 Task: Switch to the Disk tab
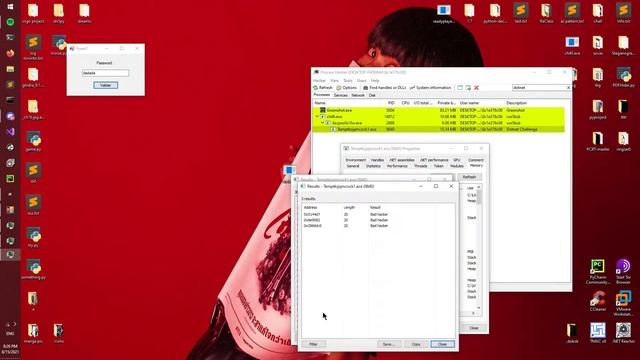pyautogui.click(x=372, y=95)
